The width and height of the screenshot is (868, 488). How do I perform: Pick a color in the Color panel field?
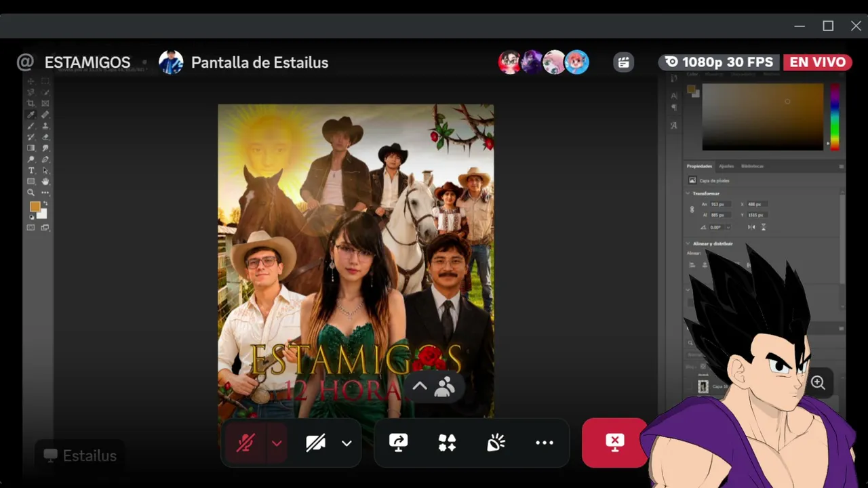click(x=762, y=117)
